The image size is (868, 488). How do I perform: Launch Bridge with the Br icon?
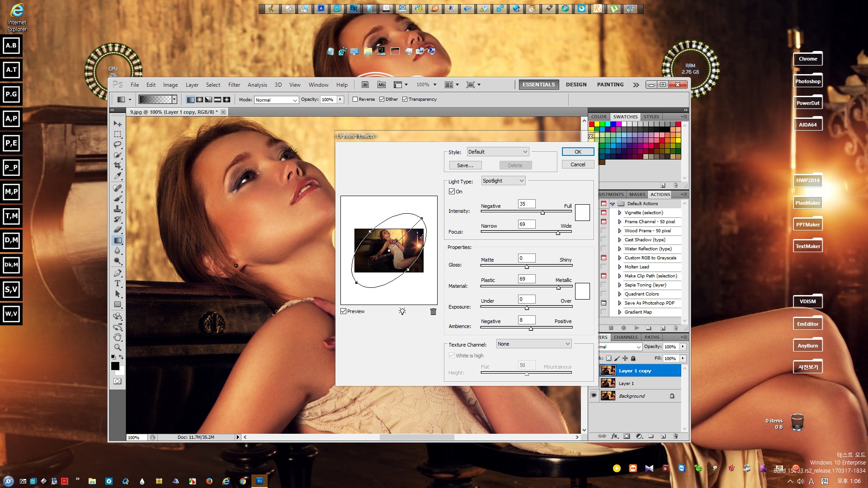(x=365, y=84)
